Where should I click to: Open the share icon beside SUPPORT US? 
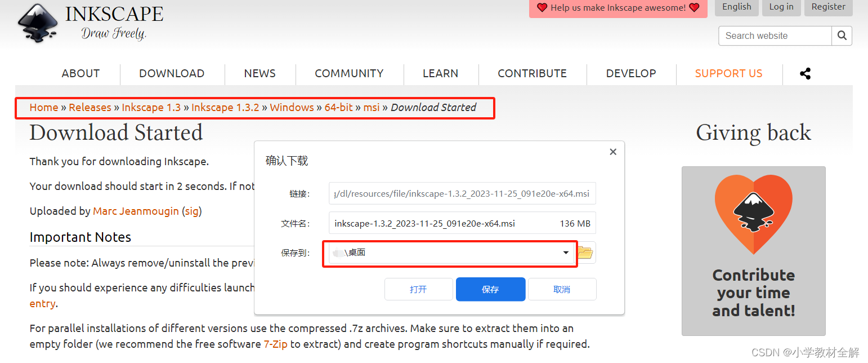[x=805, y=73]
